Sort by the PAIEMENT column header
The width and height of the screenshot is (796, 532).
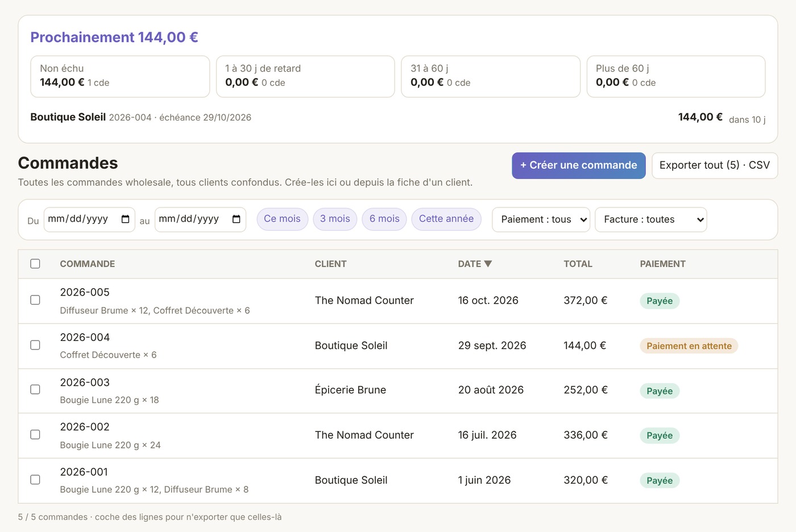click(663, 264)
